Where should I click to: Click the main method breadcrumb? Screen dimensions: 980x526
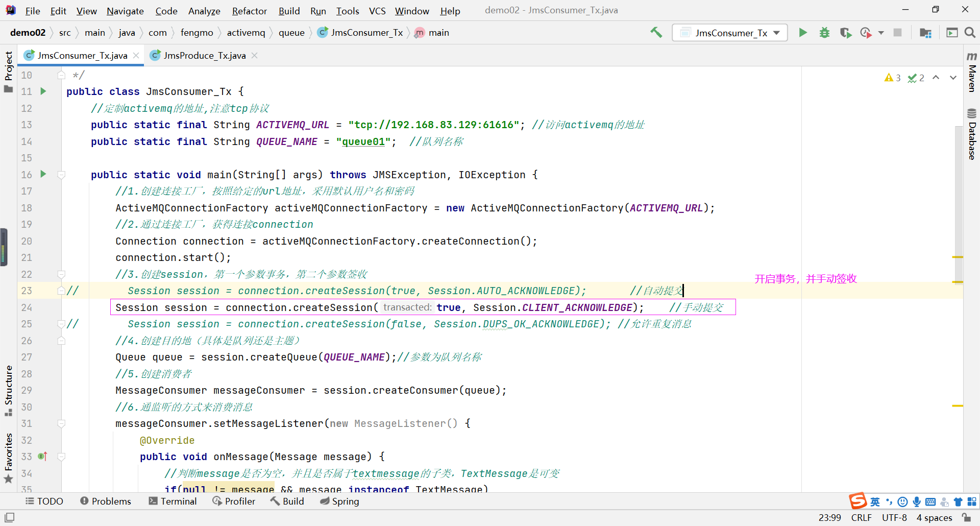[432, 33]
